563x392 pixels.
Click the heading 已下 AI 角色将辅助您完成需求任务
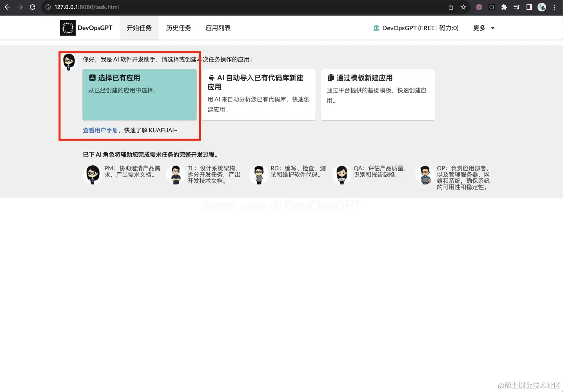151,155
